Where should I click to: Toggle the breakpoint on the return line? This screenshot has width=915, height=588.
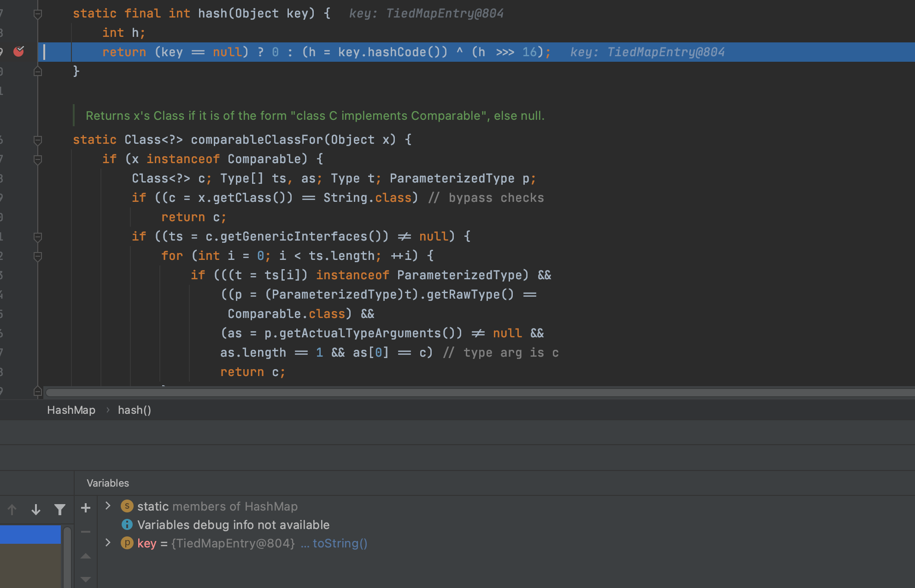(19, 51)
